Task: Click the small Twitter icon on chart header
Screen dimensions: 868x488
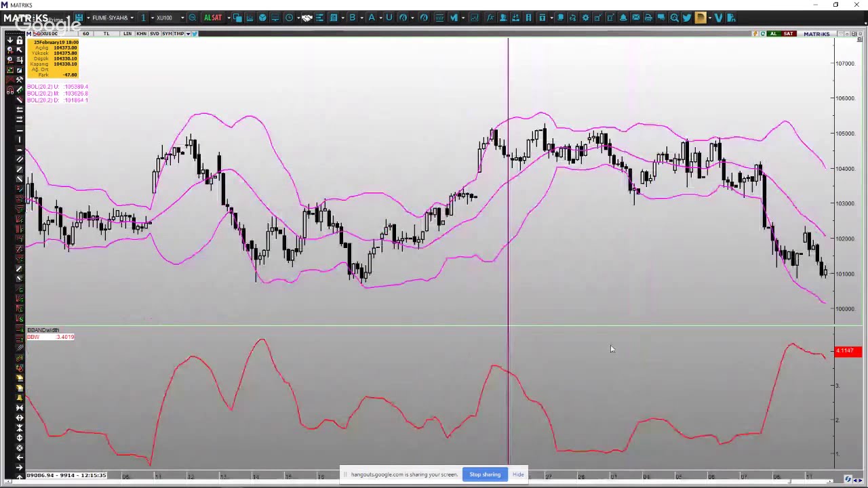Action: [195, 33]
